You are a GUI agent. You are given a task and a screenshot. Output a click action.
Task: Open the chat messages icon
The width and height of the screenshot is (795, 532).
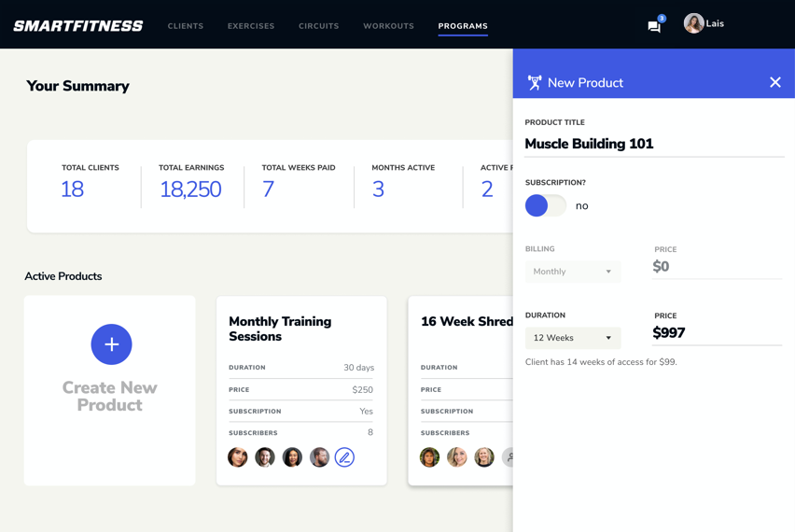coord(654,26)
